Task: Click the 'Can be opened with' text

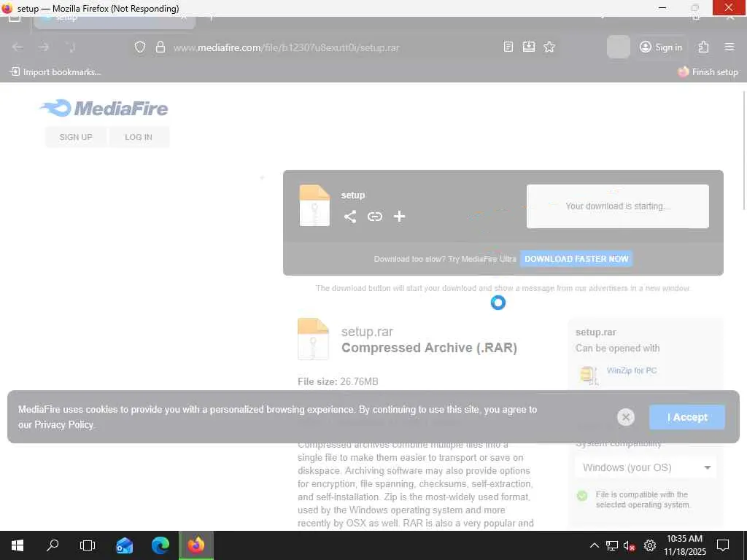Action: pyautogui.click(x=617, y=348)
